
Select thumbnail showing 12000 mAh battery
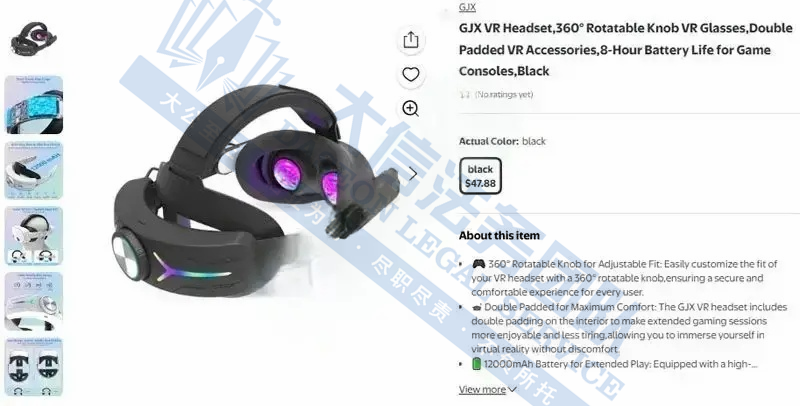coord(34,170)
